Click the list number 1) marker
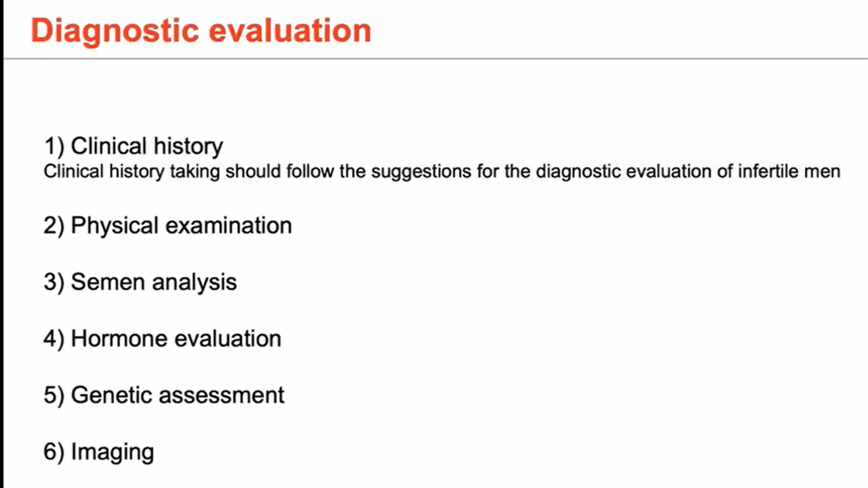 click(x=54, y=147)
